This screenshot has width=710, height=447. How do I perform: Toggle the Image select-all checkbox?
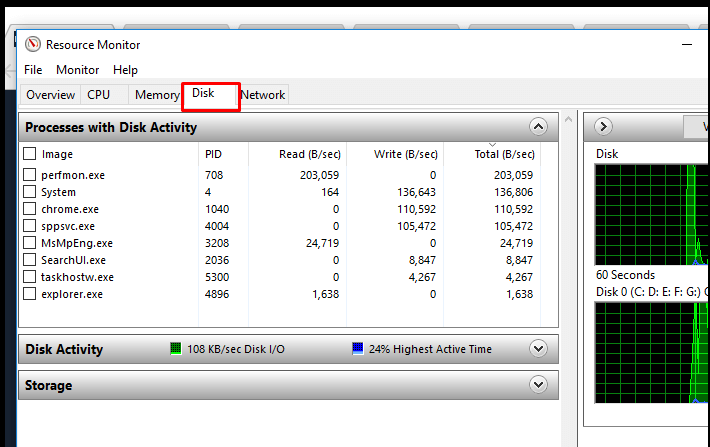pyautogui.click(x=29, y=154)
